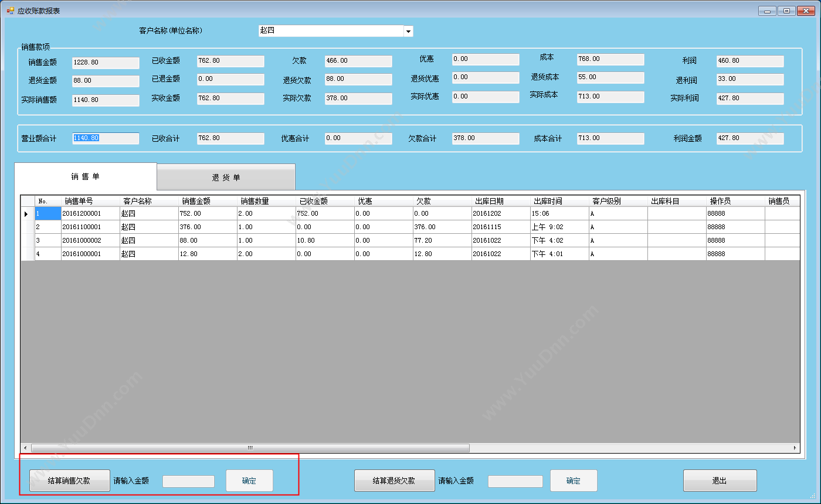Click the 利润金额 field showing 427.80
821x504 pixels.
(750, 138)
